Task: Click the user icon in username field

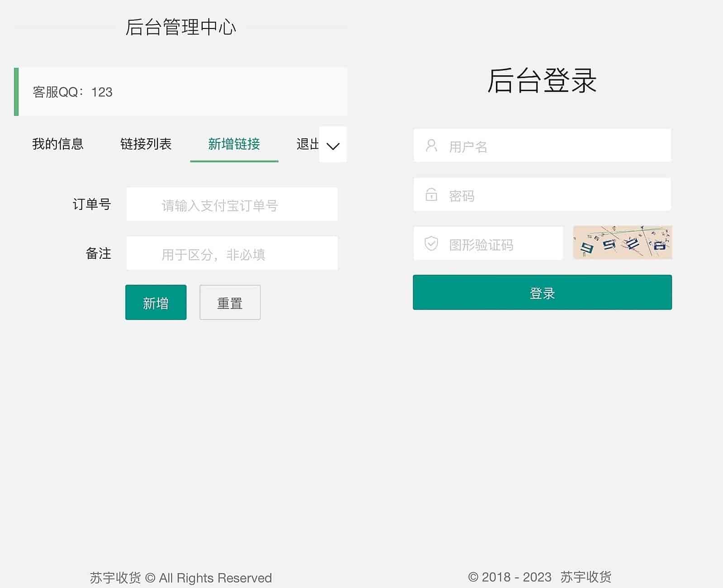Action: point(431,146)
